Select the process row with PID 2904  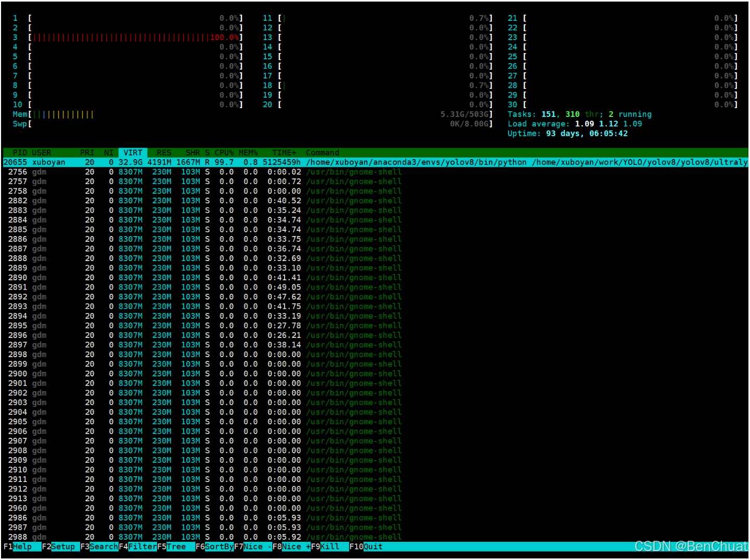click(x=375, y=412)
